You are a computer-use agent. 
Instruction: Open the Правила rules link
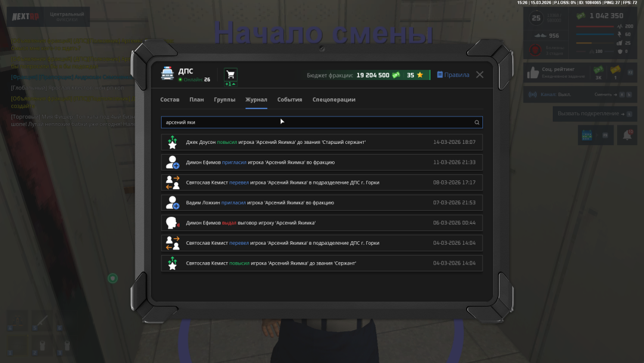453,75
